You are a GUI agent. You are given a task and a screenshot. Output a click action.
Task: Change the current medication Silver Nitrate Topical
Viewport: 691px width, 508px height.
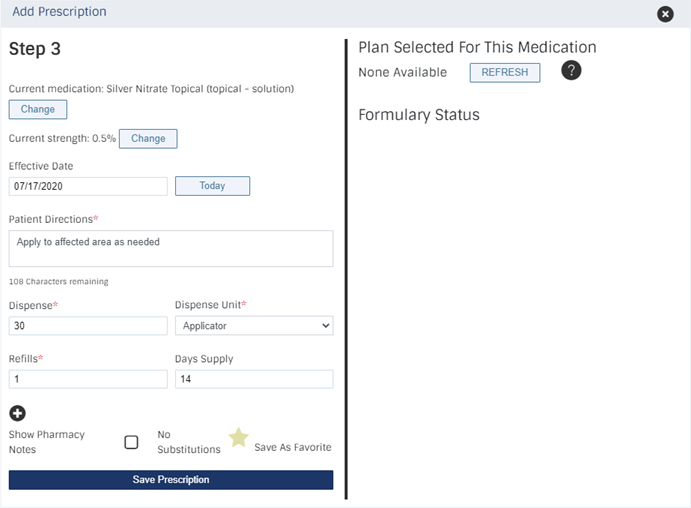click(38, 109)
